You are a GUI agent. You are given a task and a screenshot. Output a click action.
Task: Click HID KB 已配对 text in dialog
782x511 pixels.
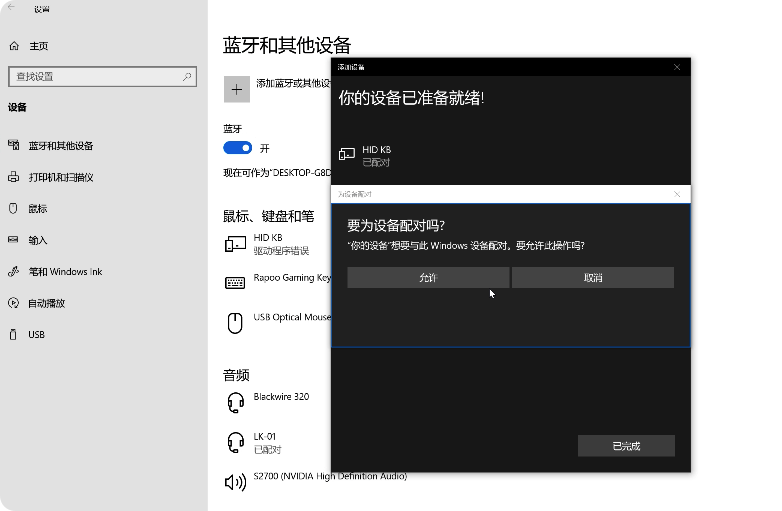click(x=377, y=156)
